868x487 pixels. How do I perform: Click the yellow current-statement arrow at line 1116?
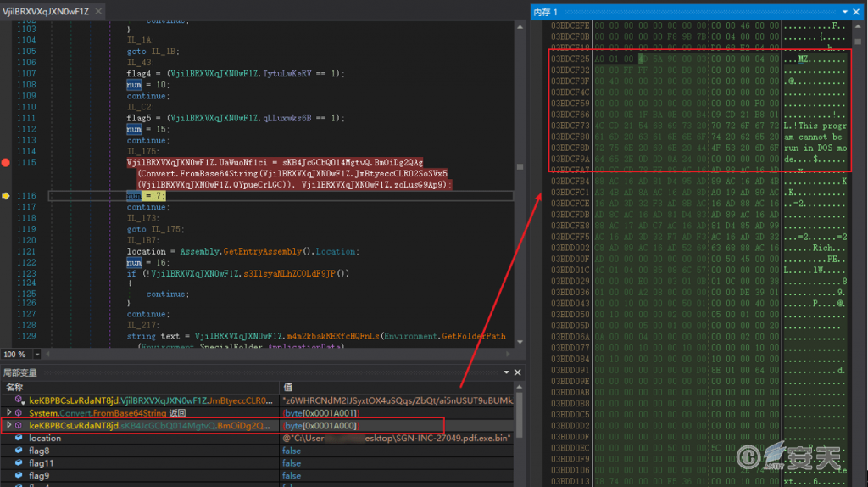pyautogui.click(x=7, y=196)
